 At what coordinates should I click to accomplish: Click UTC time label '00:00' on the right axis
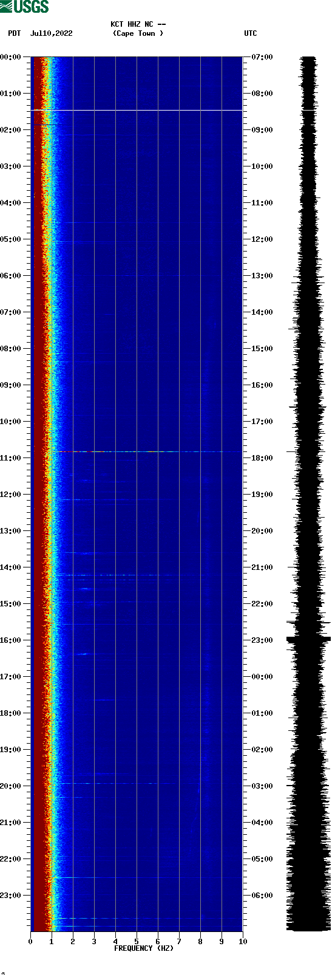click(x=262, y=677)
